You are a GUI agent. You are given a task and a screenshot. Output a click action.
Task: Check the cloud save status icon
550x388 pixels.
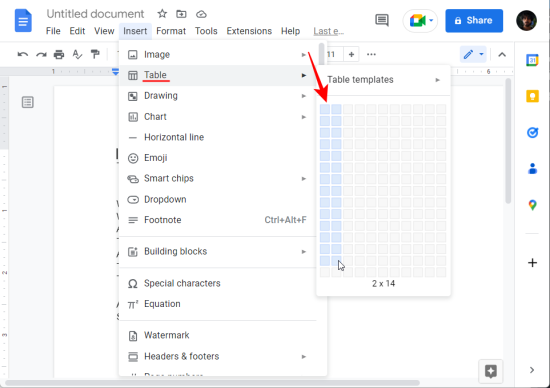tap(201, 14)
